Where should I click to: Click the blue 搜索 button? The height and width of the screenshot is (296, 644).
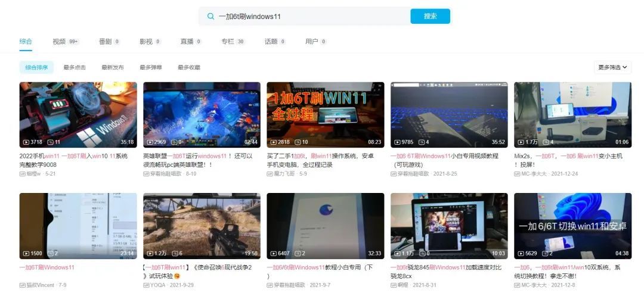click(430, 17)
